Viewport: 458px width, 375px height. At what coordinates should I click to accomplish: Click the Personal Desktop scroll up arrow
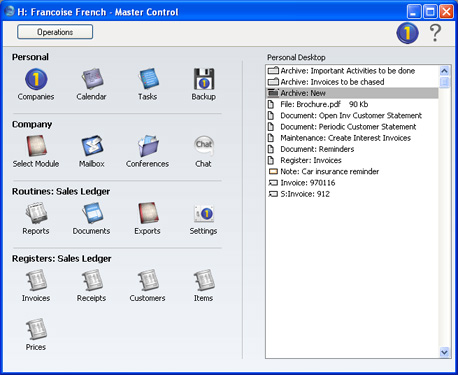445,71
